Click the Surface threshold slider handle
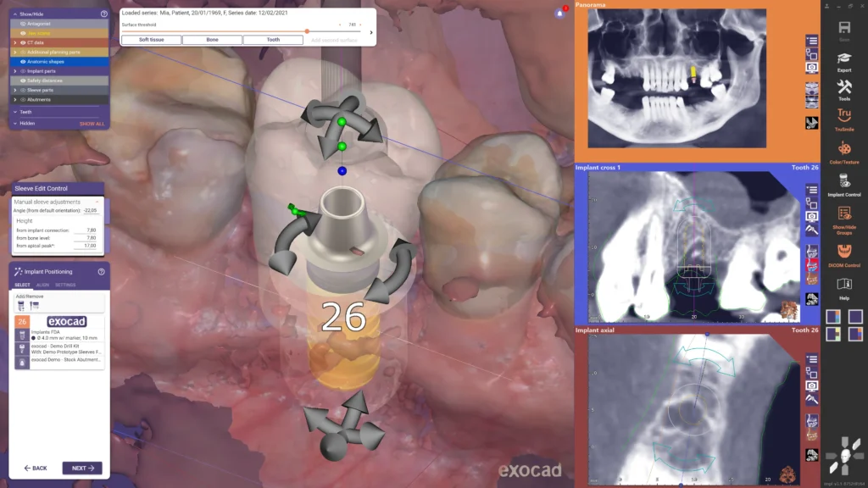This screenshot has width=868, height=488. coord(307,31)
